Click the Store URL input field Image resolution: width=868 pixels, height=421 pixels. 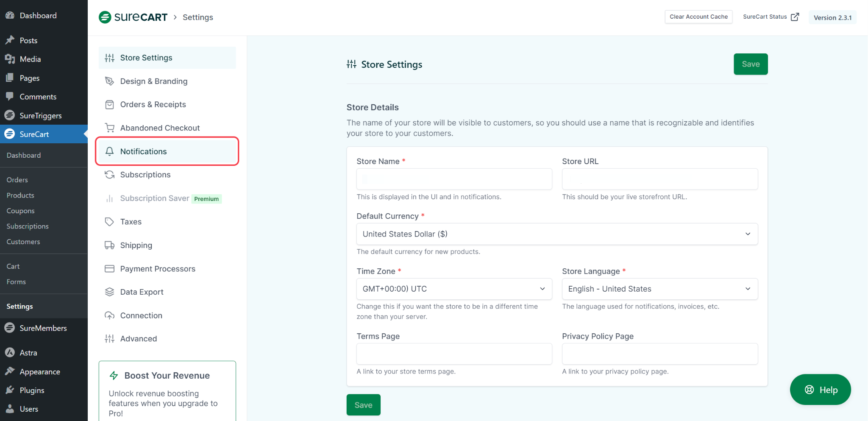659,179
